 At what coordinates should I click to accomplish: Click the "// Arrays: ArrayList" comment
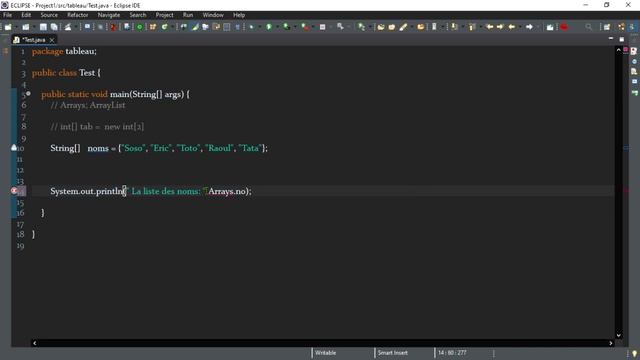pyautogui.click(x=88, y=105)
